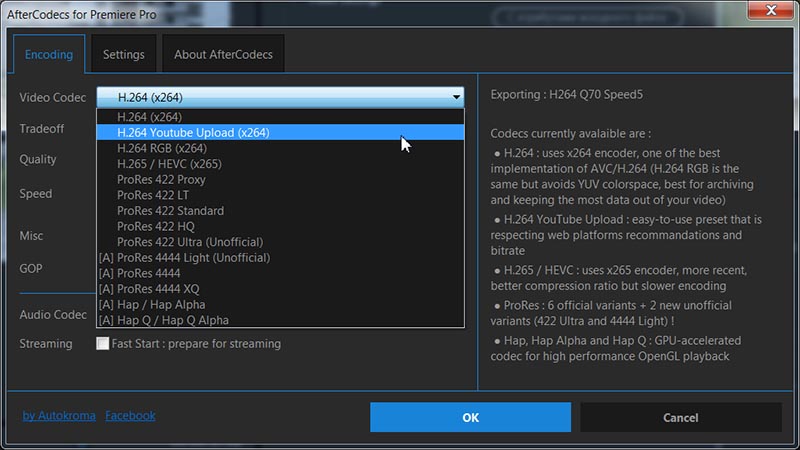Select Hap / Hap Alpha codec
This screenshot has width=800, height=450.
[x=280, y=305]
